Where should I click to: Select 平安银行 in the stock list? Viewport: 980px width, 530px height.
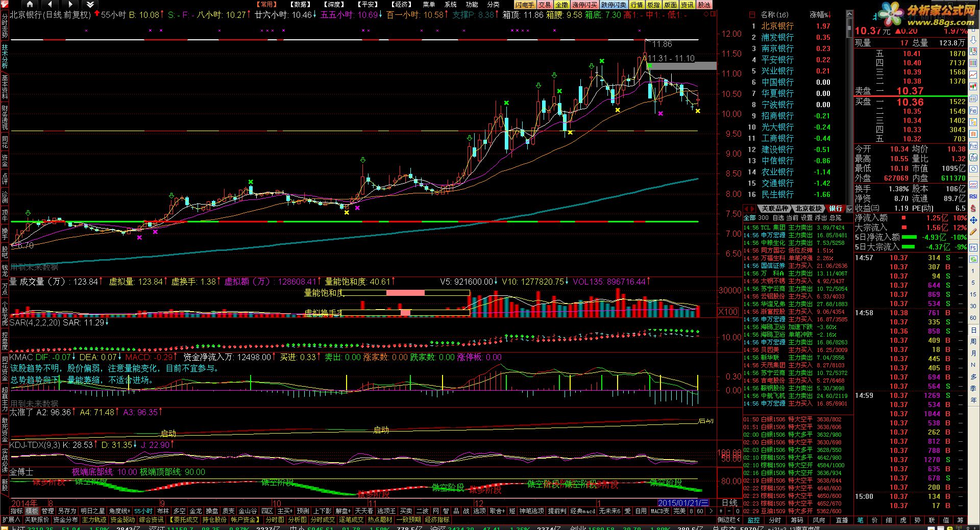pyautogui.click(x=777, y=60)
